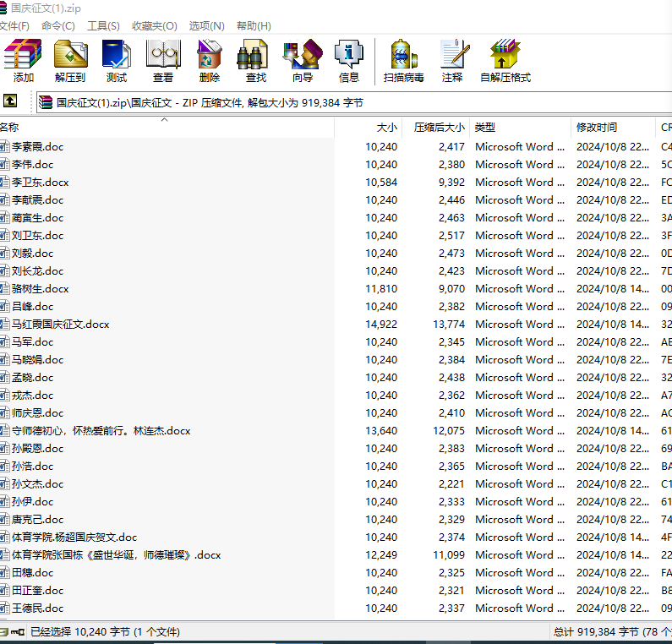Select file 田穗.doc
The height and width of the screenshot is (644, 672).
[x=33, y=573]
